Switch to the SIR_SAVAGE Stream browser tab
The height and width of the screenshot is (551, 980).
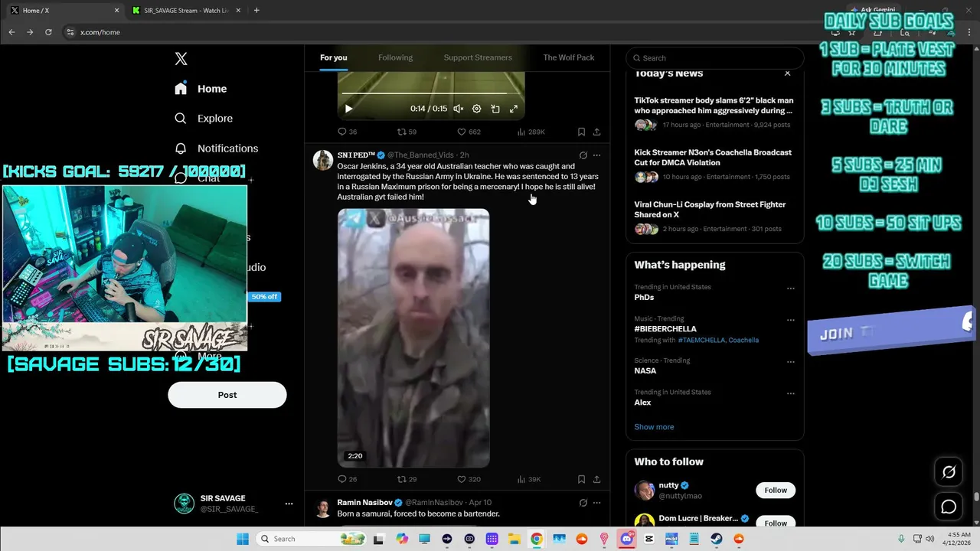click(186, 11)
